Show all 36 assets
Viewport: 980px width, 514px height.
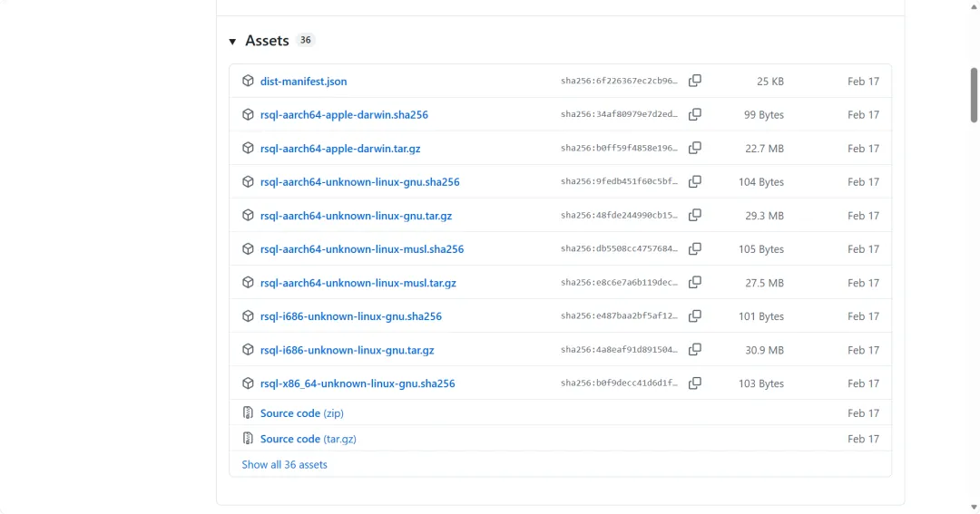(x=284, y=464)
